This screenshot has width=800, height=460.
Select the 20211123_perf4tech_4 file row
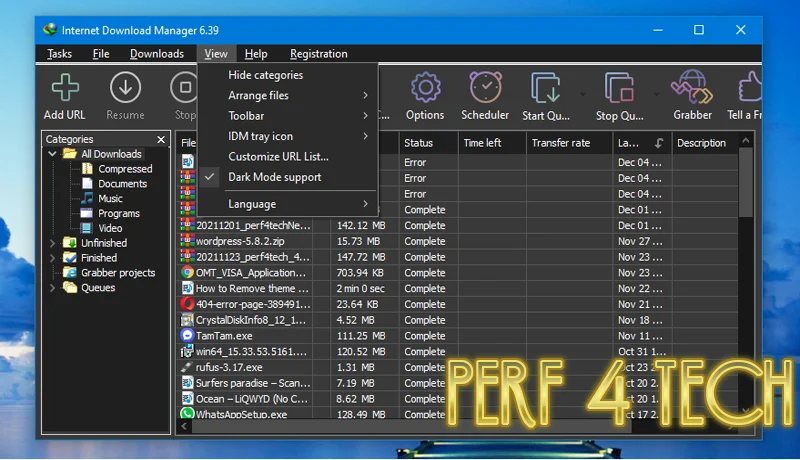click(x=458, y=257)
